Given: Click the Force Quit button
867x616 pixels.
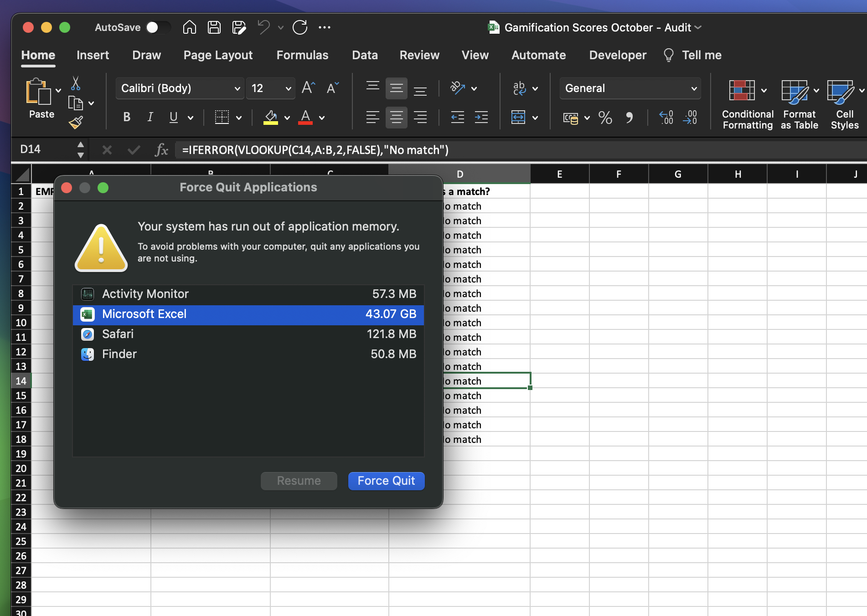Looking at the screenshot, I should click(386, 481).
